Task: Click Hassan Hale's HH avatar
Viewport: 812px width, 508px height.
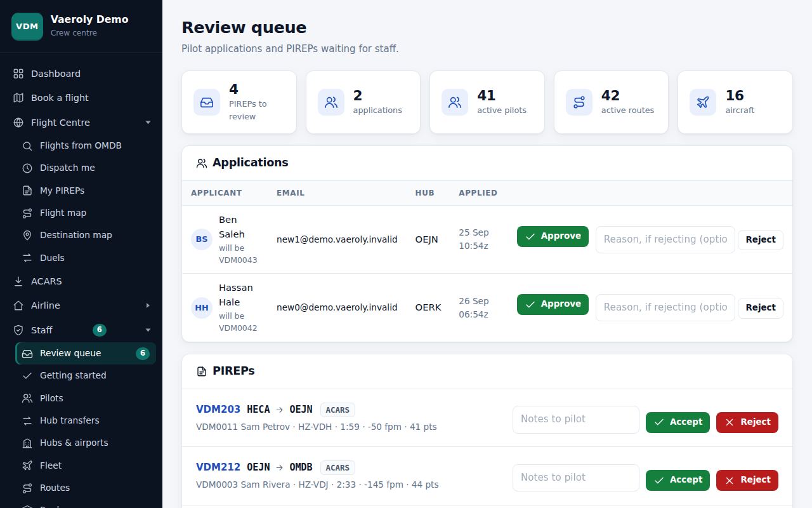Action: 202,307
